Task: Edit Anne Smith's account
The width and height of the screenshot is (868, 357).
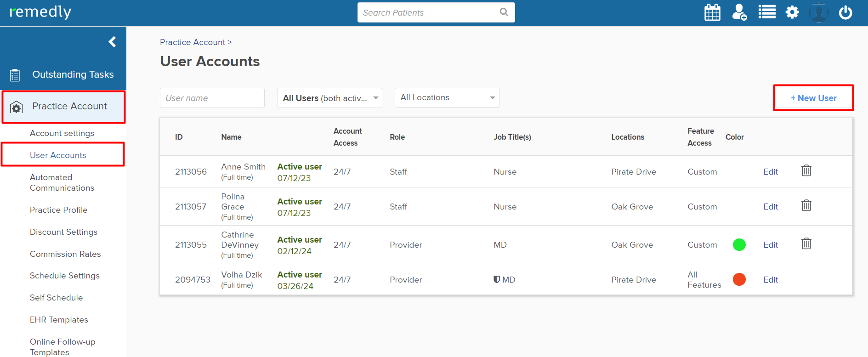Action: click(771, 172)
